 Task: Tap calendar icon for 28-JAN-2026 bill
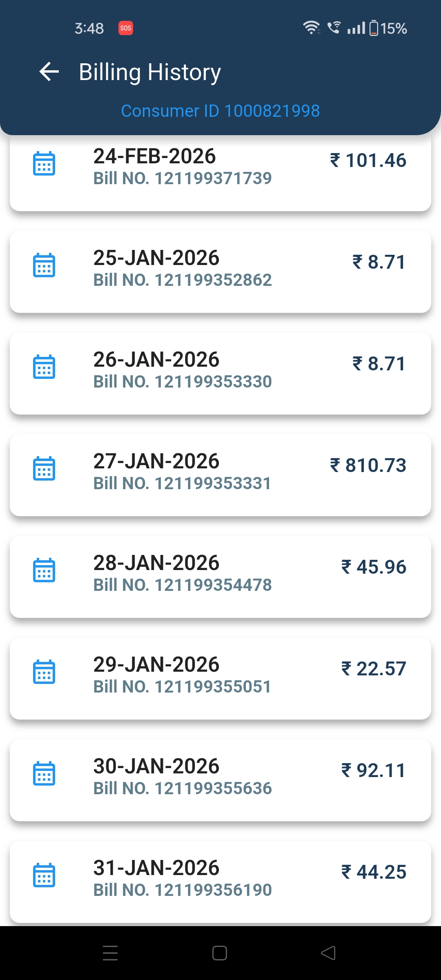click(44, 570)
